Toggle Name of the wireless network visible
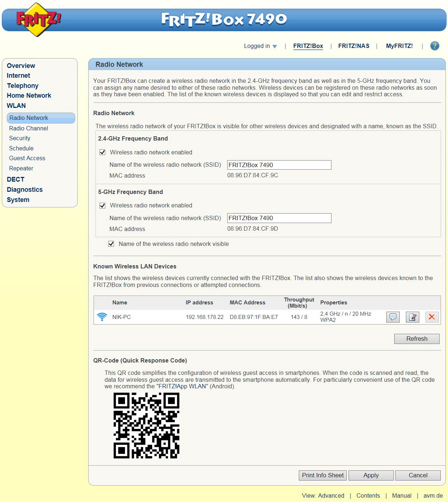Image resolution: width=448 pixels, height=502 pixels. pos(111,244)
